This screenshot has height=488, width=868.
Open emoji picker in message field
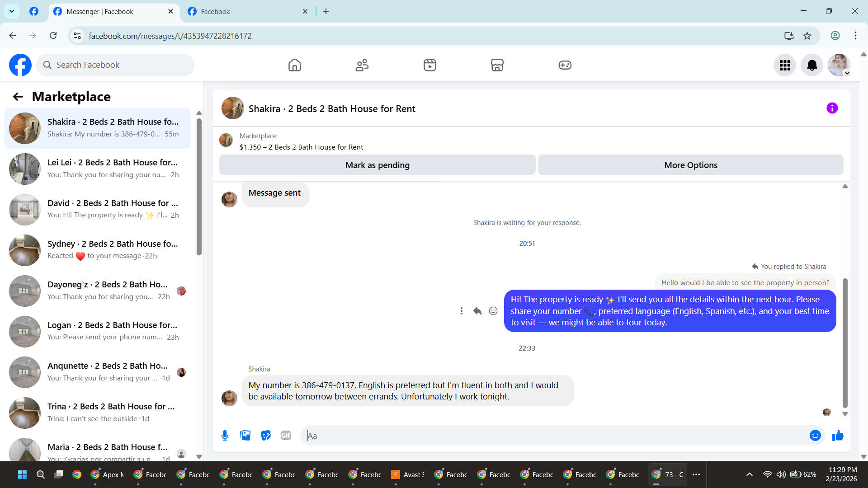pyautogui.click(x=815, y=435)
